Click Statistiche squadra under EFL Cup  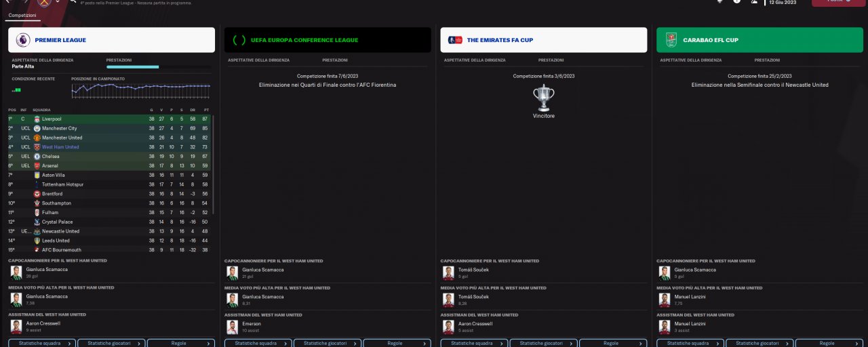pyautogui.click(x=690, y=343)
